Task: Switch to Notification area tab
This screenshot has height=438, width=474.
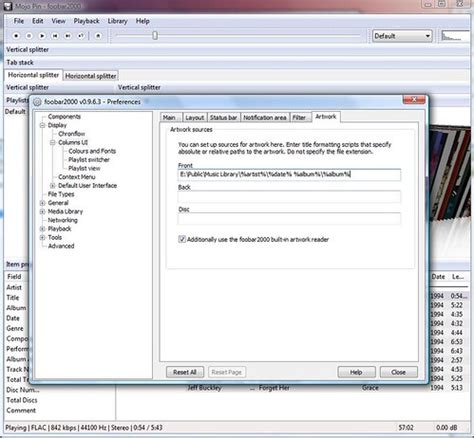Action: click(x=265, y=118)
